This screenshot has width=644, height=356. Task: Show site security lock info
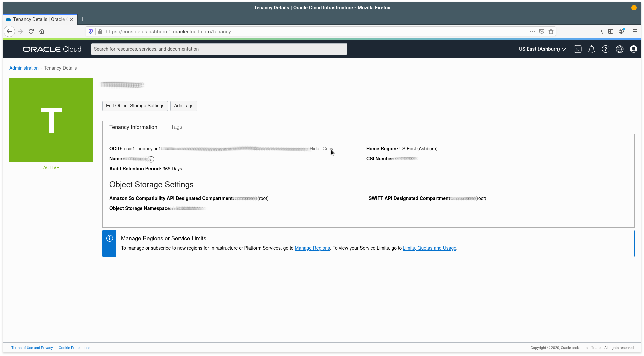click(100, 31)
